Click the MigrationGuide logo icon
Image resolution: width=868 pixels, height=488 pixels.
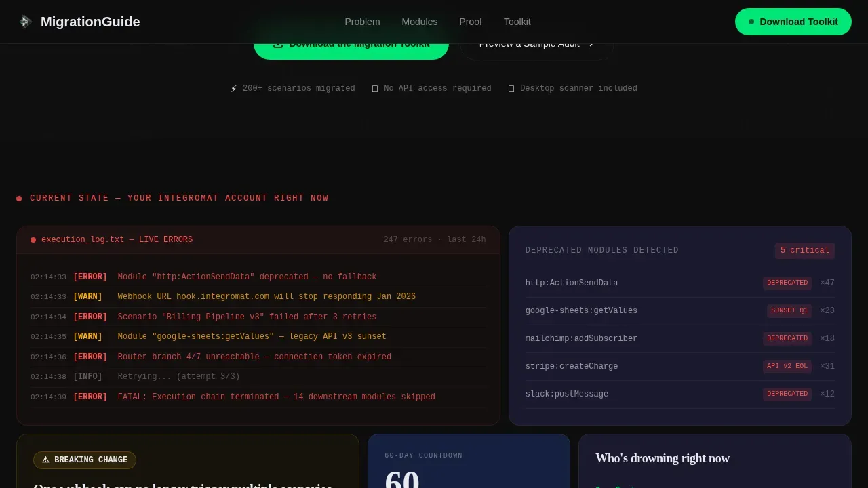tap(25, 22)
